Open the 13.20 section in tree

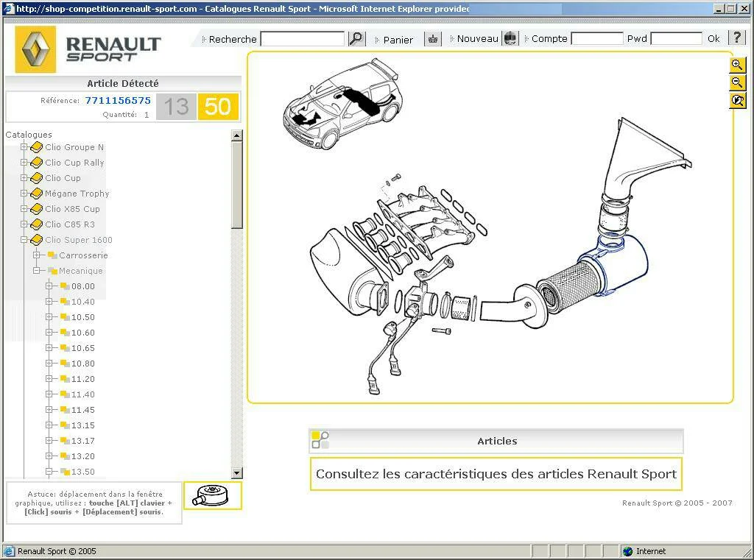(x=82, y=456)
